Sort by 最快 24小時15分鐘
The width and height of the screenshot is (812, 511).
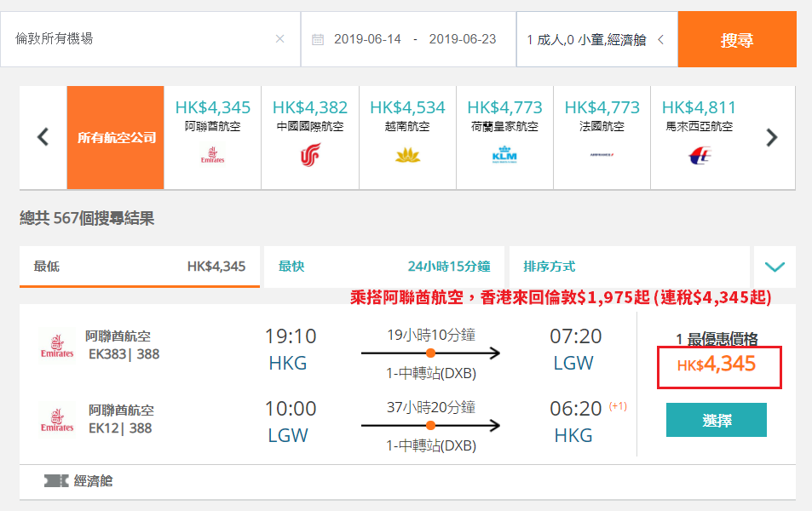point(384,267)
